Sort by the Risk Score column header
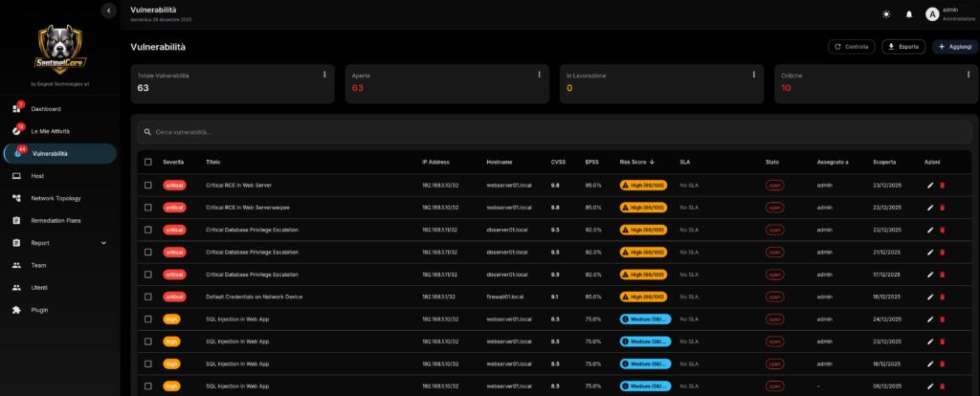The height and width of the screenshot is (396, 980). click(x=636, y=162)
